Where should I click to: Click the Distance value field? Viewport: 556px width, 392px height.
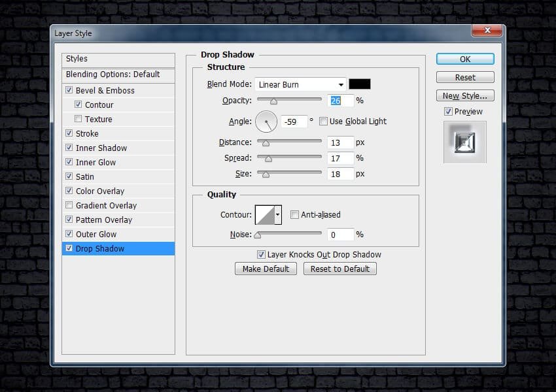pyautogui.click(x=341, y=142)
